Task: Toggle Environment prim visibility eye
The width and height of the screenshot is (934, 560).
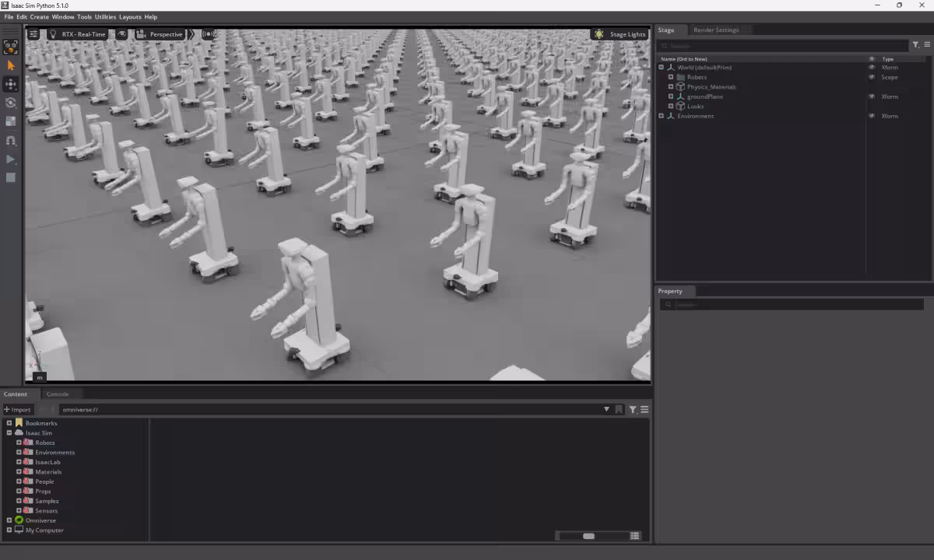Action: pos(872,116)
